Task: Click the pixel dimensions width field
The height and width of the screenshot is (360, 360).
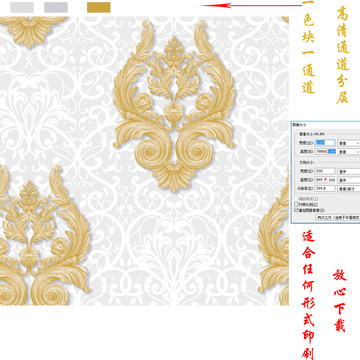Action: (x=325, y=143)
